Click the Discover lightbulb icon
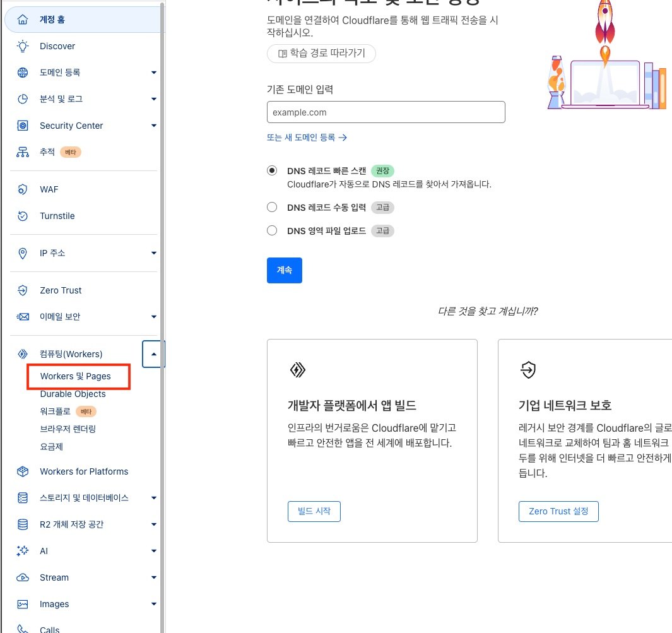Image resolution: width=672 pixels, height=633 pixels. coord(23,46)
